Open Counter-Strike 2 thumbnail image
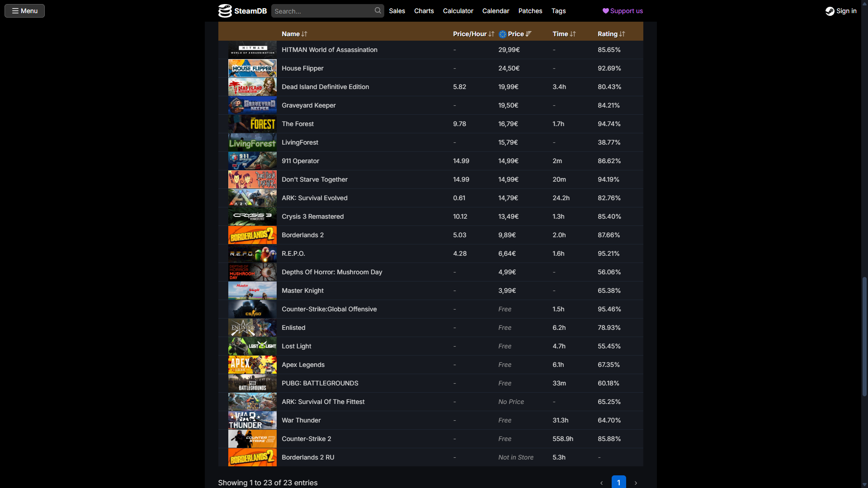Viewport: 868px width, 488px height. [x=252, y=439]
